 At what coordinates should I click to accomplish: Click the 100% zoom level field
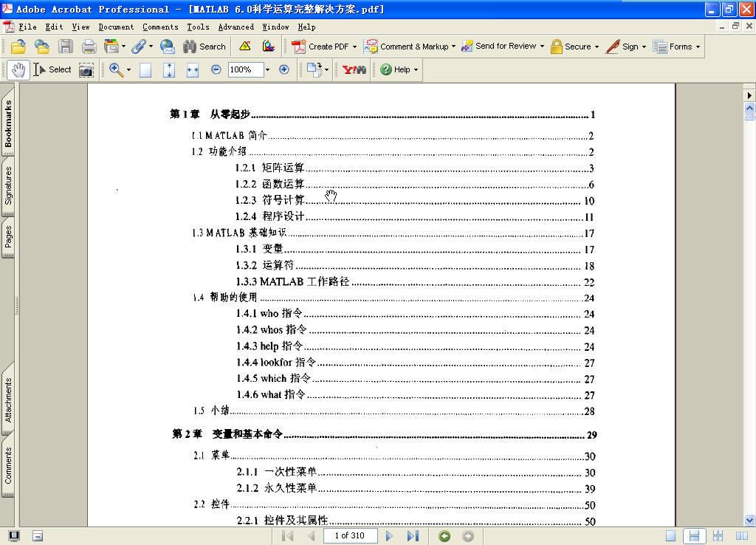[x=245, y=70]
